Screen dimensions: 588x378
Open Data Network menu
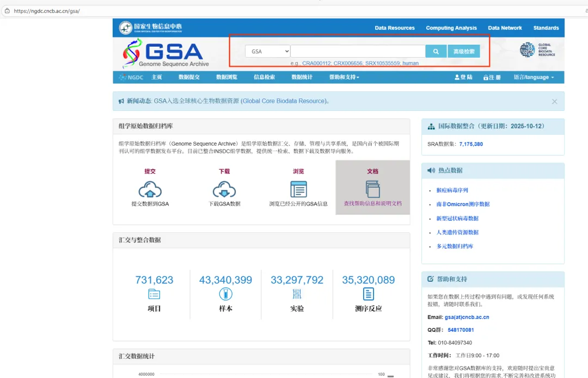tap(505, 28)
